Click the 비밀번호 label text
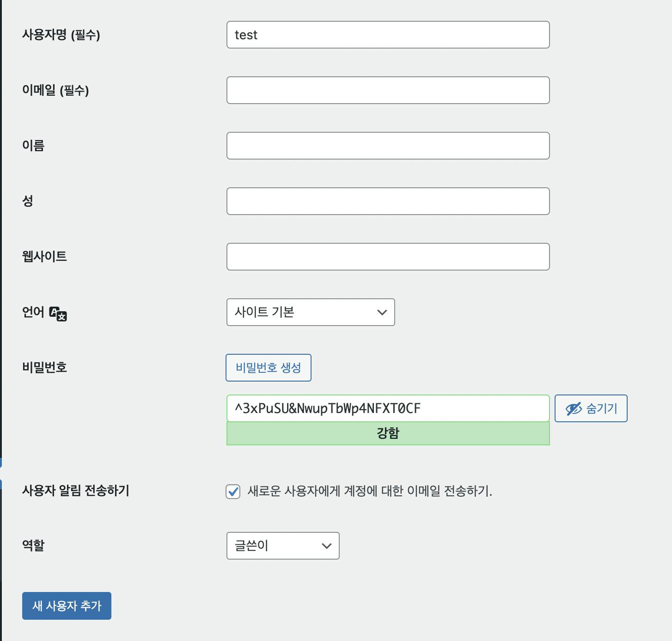 click(x=44, y=367)
